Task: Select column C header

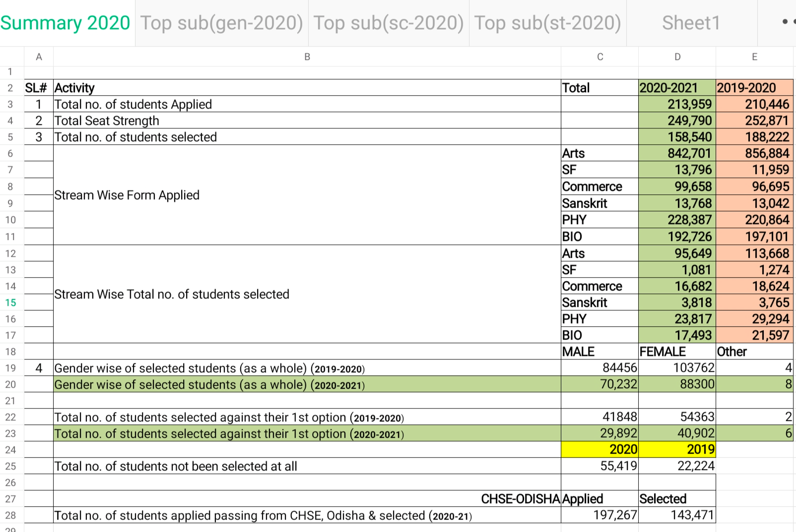Action: pos(600,57)
